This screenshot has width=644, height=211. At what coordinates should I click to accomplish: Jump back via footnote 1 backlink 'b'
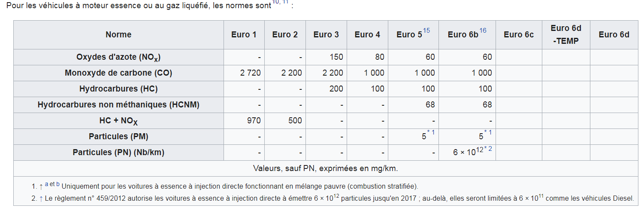tap(57, 184)
